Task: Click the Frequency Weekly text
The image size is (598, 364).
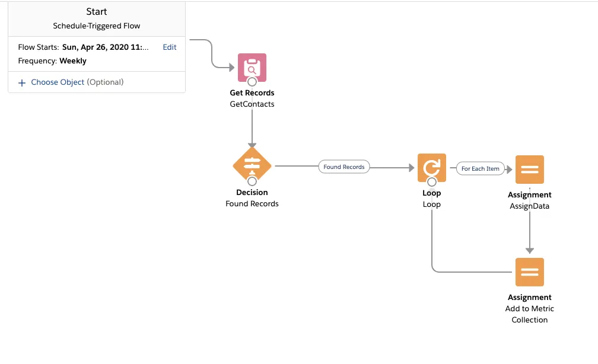Action: 52,61
